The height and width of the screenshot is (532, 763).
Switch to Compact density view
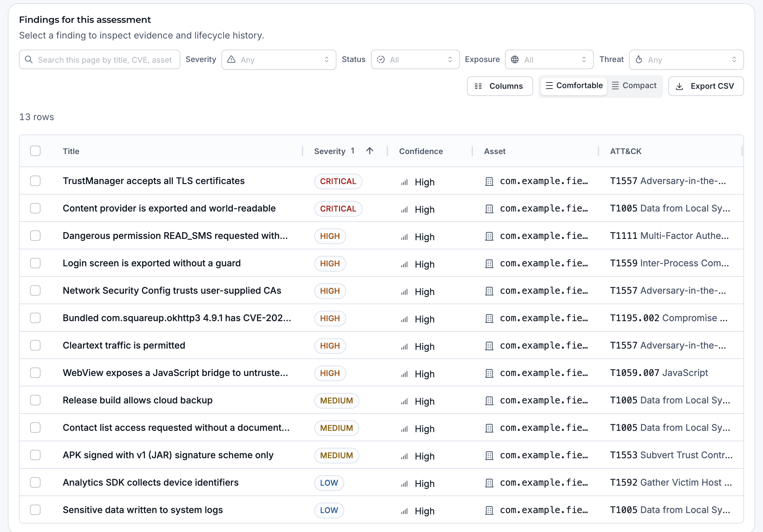pos(634,86)
